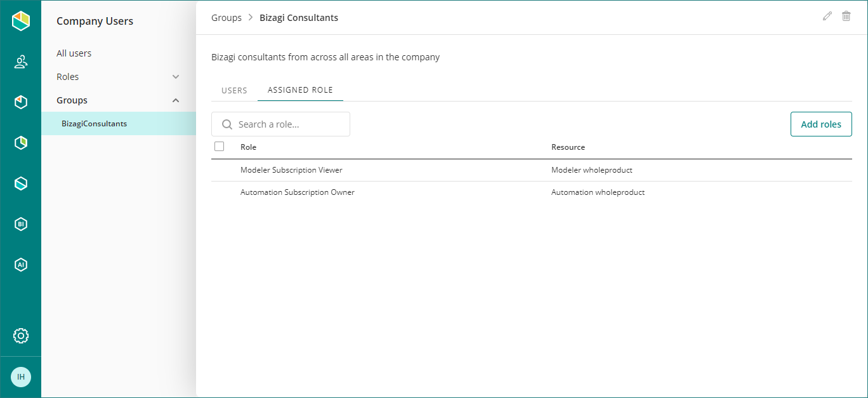Click the Modeler wholeproduct resource cell

pyautogui.click(x=592, y=170)
